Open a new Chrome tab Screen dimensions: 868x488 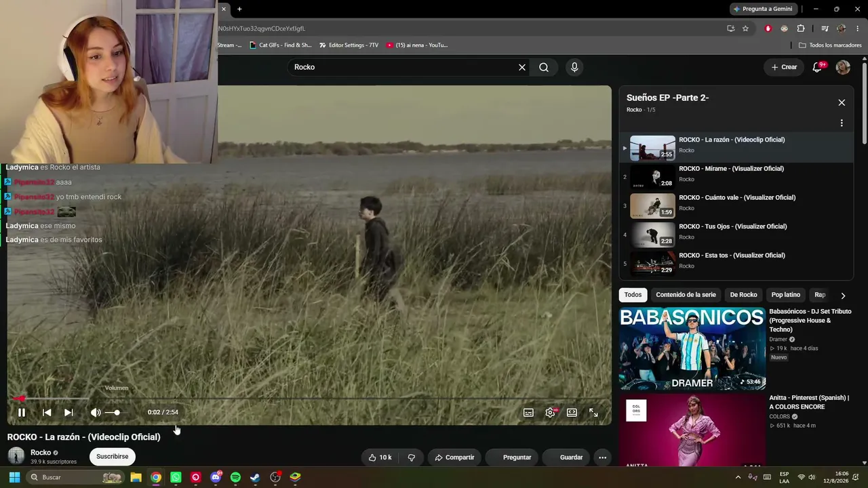(x=239, y=9)
